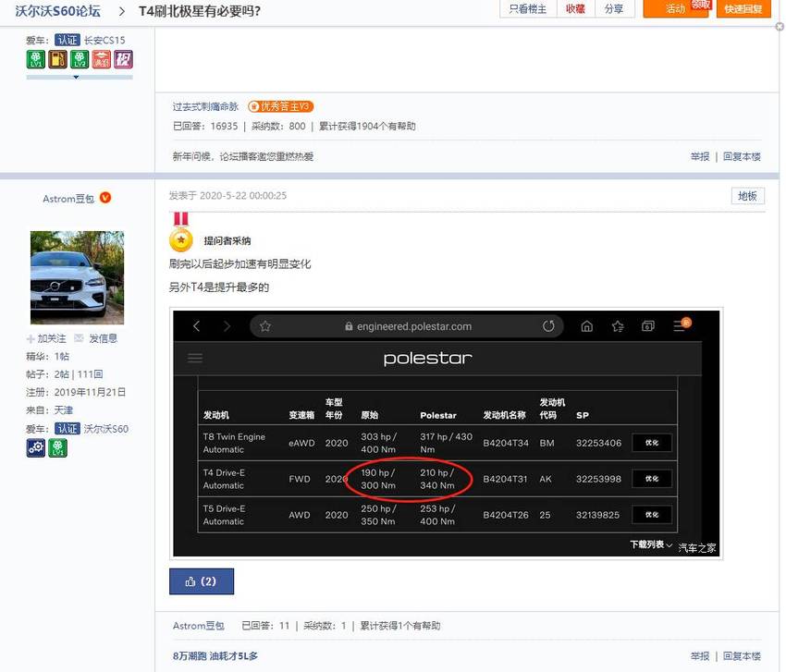This screenshot has height=672, width=786.
Task: Click the green LV2 clover badge
Action: coord(80,60)
